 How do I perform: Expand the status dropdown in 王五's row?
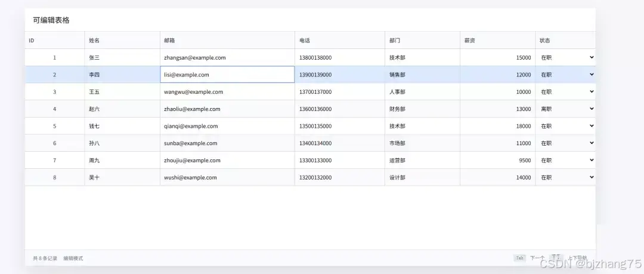(x=565, y=92)
